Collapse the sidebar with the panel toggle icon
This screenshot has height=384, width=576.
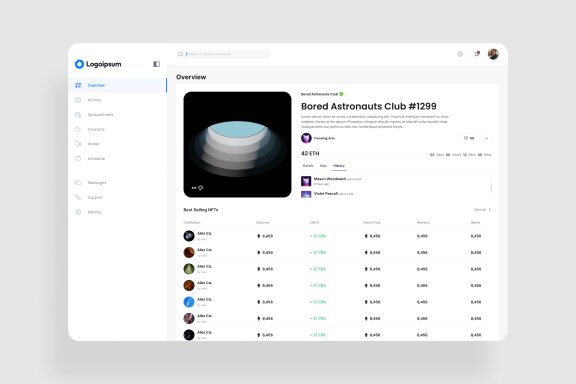(x=156, y=64)
